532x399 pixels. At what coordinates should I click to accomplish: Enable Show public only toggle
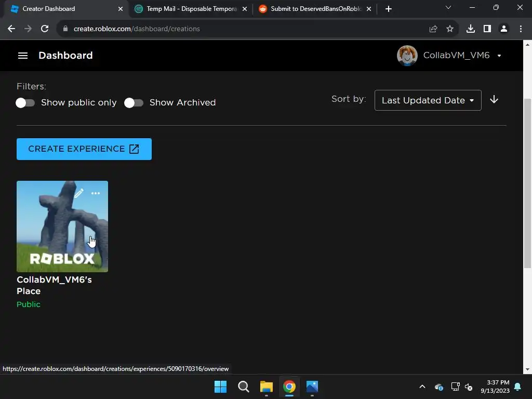pos(25,103)
